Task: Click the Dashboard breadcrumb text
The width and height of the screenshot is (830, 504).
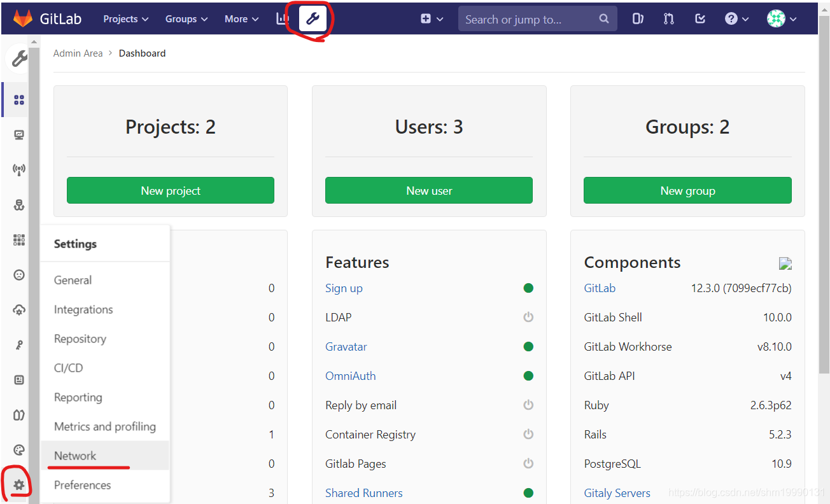Action: (143, 53)
